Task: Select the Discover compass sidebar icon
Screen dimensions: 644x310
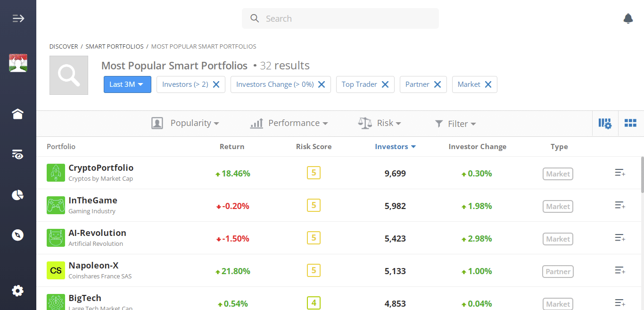Action: [x=17, y=235]
